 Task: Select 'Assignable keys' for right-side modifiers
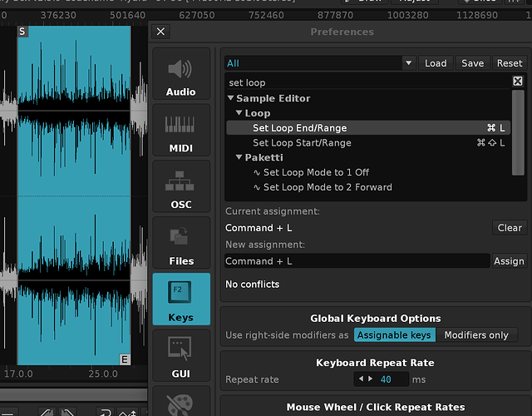point(394,334)
